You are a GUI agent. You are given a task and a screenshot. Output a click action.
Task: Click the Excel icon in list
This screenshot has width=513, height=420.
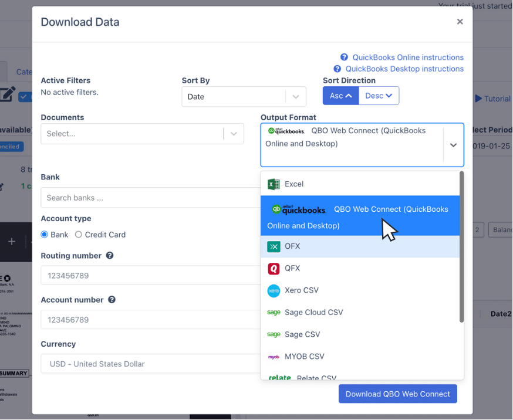click(274, 184)
